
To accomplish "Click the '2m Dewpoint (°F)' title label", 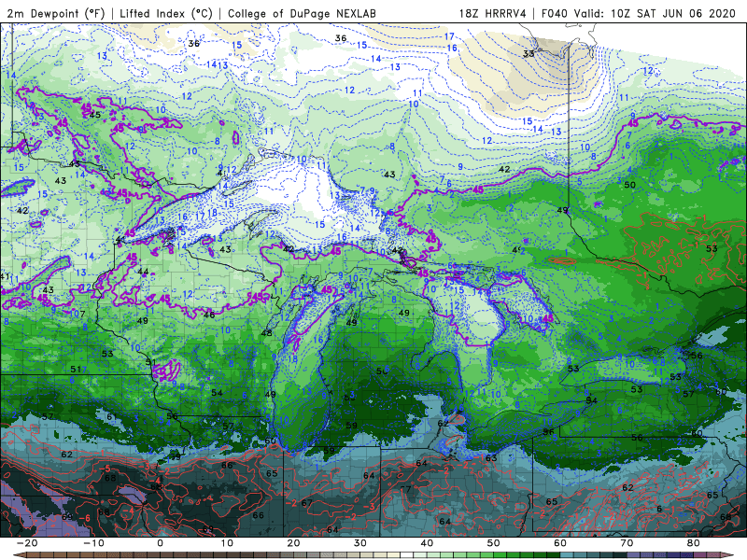I will point(55,13).
